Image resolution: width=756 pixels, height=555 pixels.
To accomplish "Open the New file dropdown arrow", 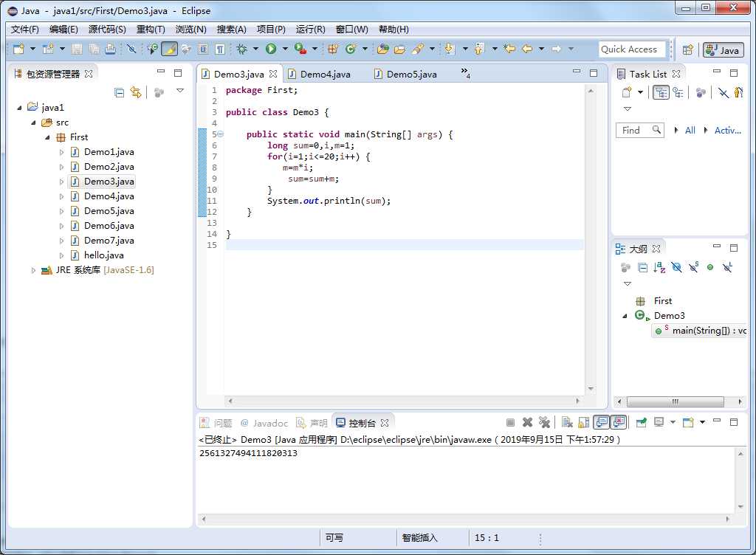I will [x=32, y=49].
